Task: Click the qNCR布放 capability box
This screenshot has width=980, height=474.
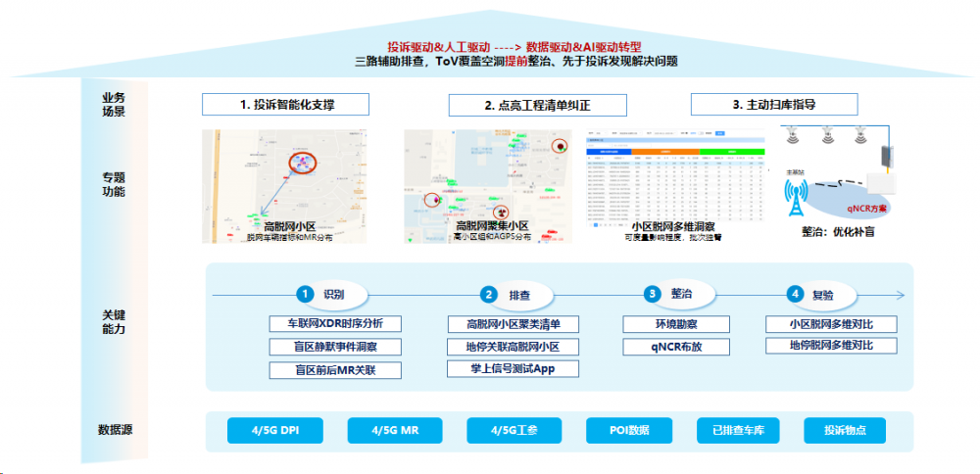Action: [676, 347]
